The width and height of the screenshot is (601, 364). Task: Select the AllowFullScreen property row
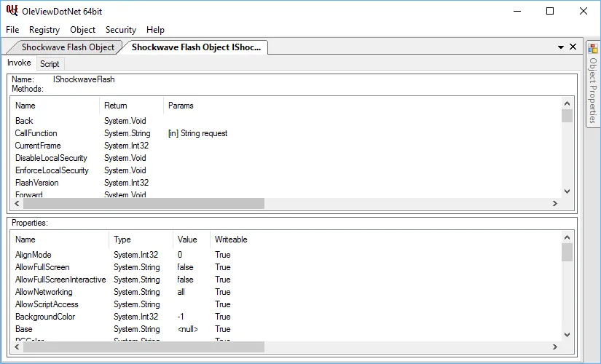(286, 267)
